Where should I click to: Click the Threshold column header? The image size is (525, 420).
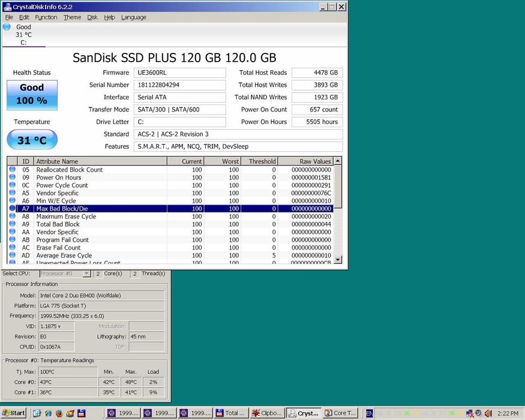[259, 161]
